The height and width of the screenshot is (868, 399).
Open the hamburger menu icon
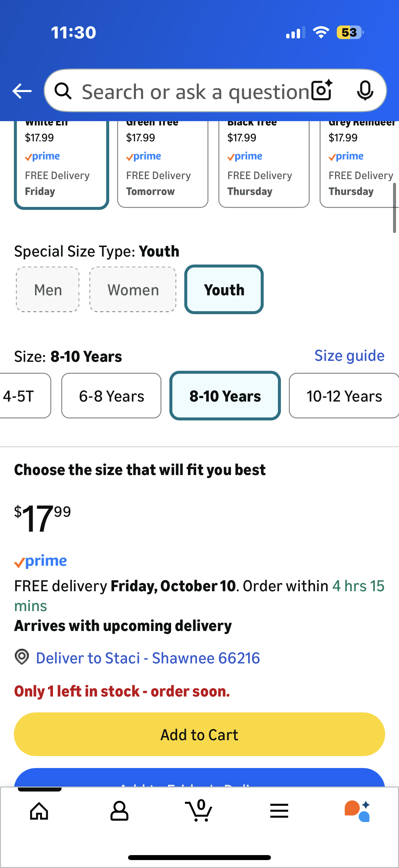pyautogui.click(x=279, y=811)
